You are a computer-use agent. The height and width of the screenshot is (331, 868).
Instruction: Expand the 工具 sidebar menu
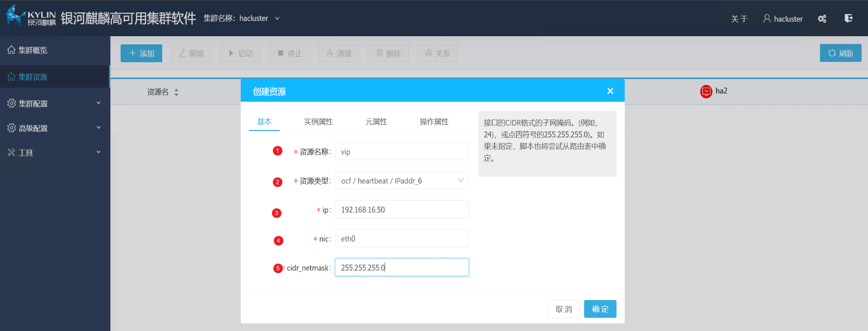point(55,152)
